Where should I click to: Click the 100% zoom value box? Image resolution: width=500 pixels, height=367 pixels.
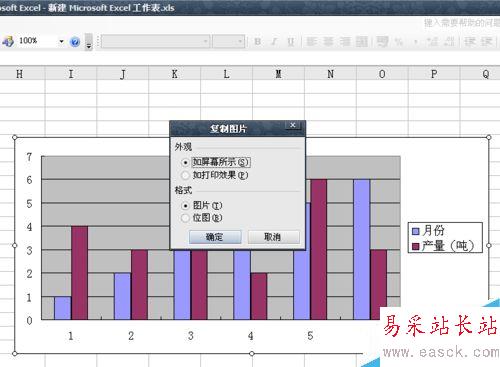click(x=37, y=41)
